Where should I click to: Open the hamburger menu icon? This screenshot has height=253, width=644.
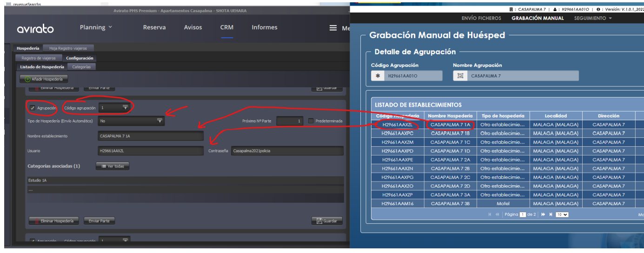pyautogui.click(x=333, y=28)
